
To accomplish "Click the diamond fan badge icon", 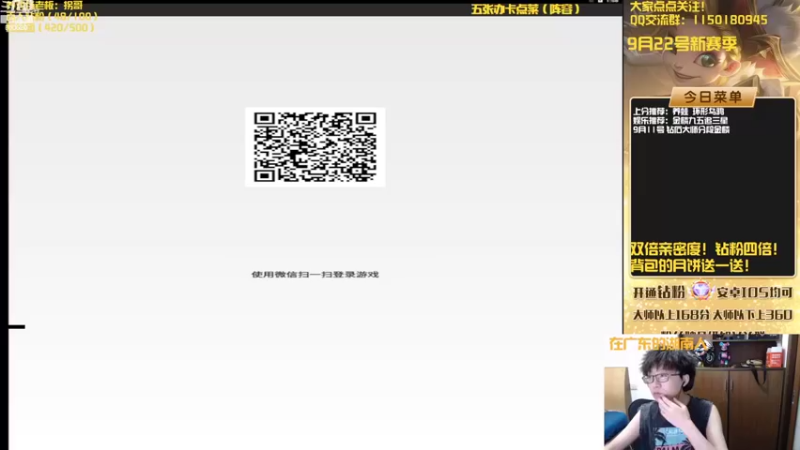I will pyautogui.click(x=701, y=291).
